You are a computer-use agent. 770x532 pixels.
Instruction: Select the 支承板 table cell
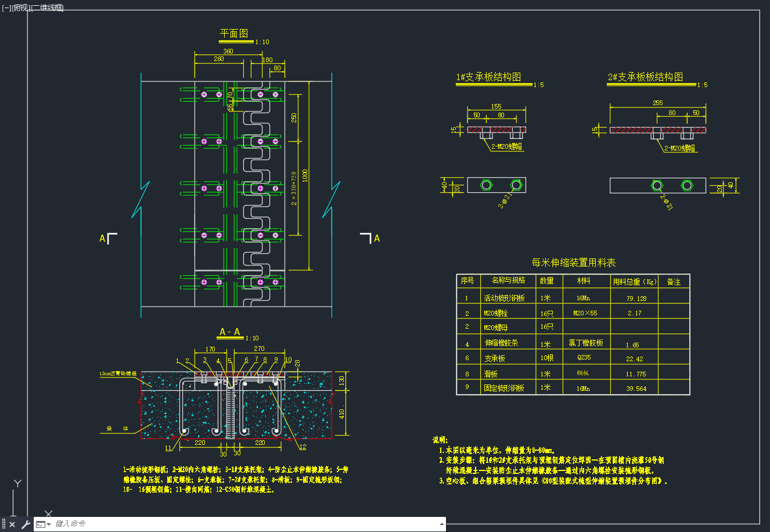point(495,358)
